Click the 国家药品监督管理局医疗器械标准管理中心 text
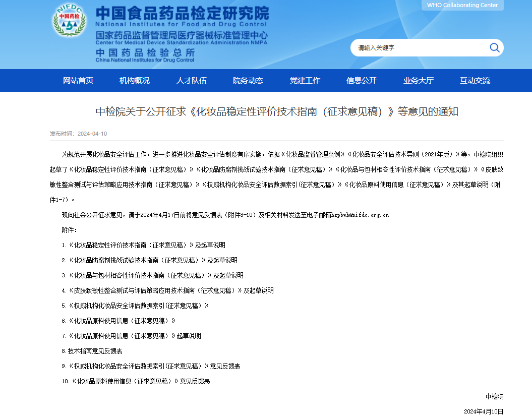532x419 pixels. (x=182, y=35)
